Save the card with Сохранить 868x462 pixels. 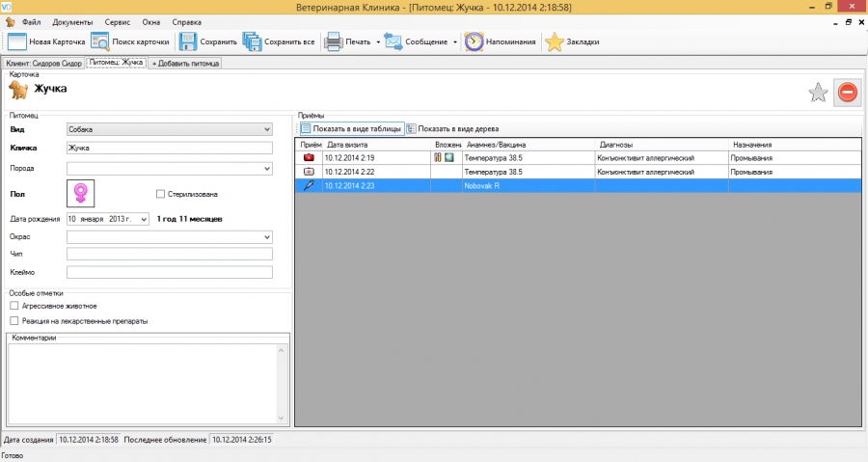[188, 42]
